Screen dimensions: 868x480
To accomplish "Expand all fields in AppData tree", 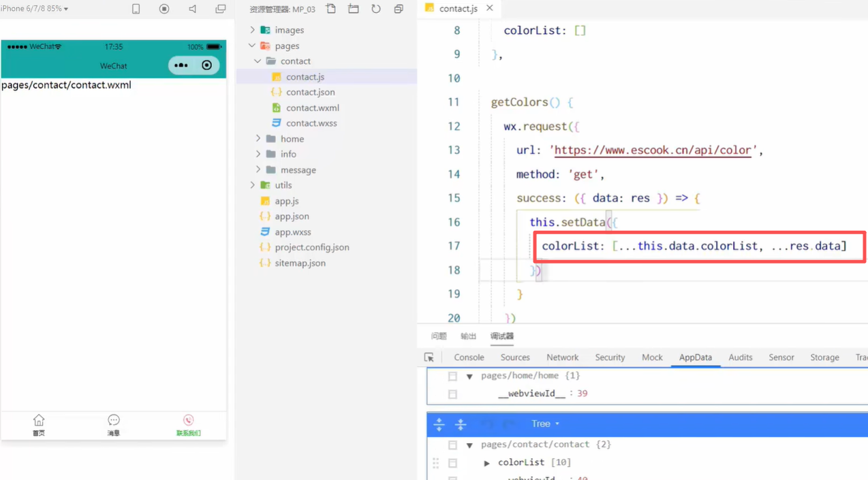I will 439,424.
